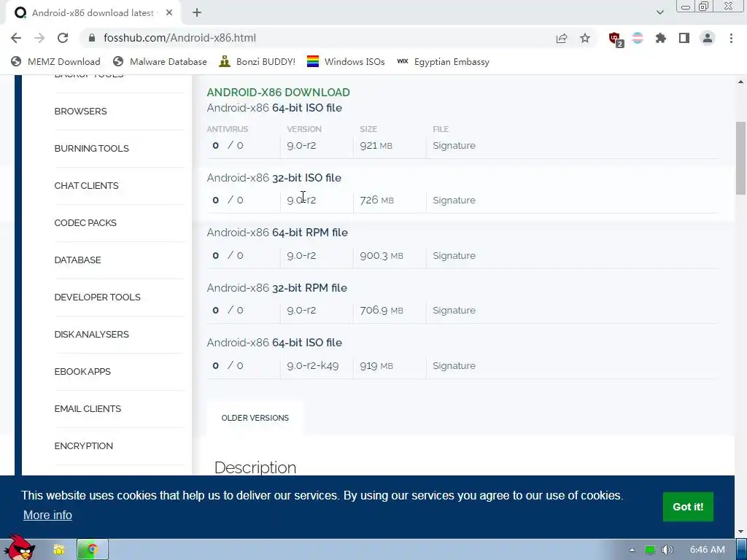Viewport: 747px width, 560px height.
Task: Open the yellow taskbar folder icon
Action: click(x=58, y=550)
